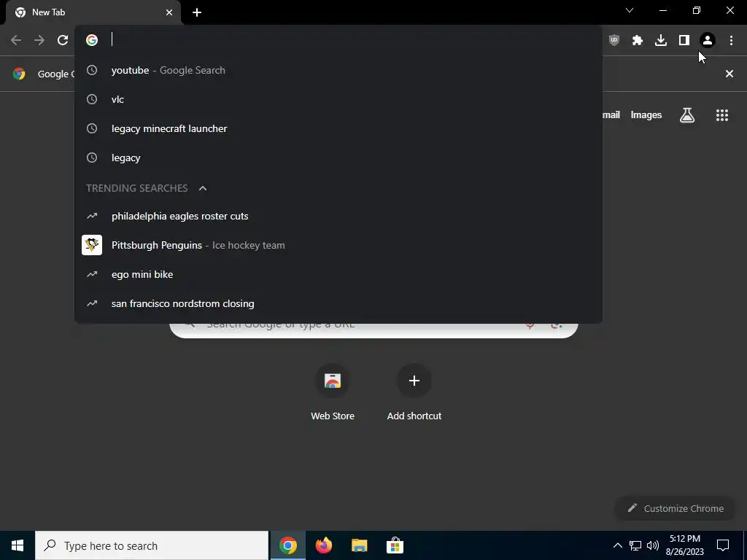Add a new shortcut tile
747x560 pixels.
point(414,392)
